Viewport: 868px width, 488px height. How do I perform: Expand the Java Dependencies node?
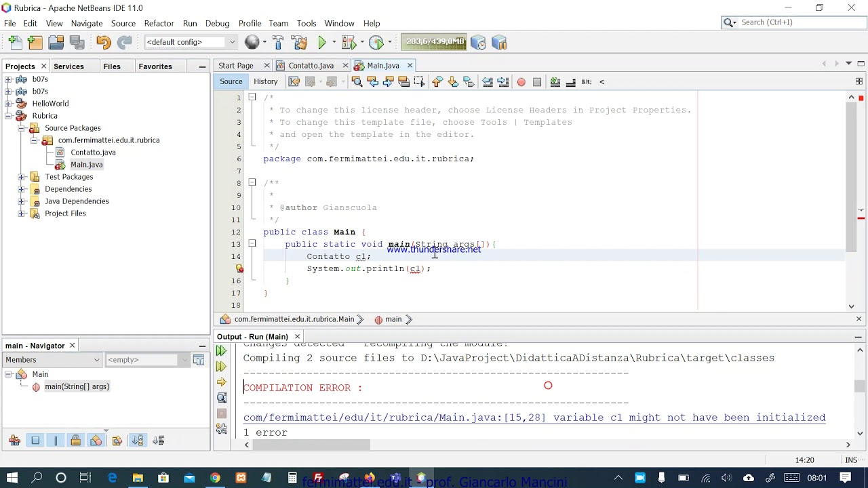21,201
